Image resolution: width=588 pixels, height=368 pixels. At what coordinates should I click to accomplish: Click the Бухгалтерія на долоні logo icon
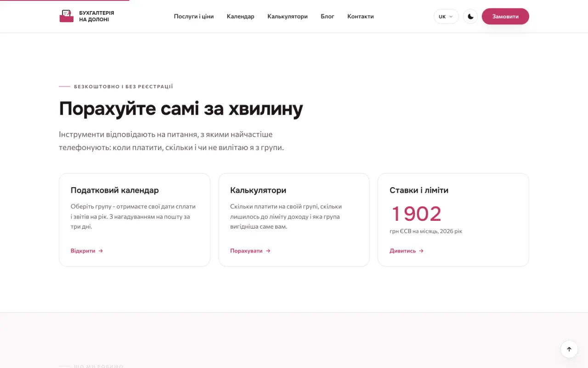(x=67, y=16)
